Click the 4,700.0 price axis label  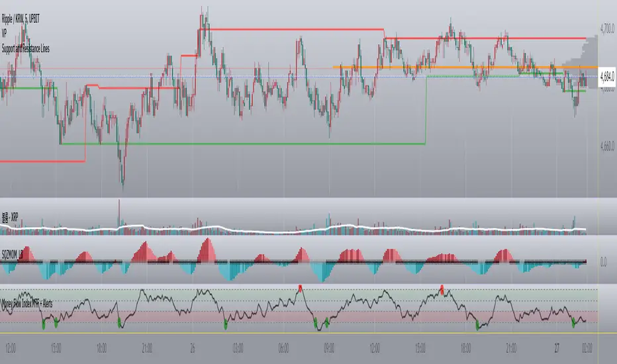point(607,28)
